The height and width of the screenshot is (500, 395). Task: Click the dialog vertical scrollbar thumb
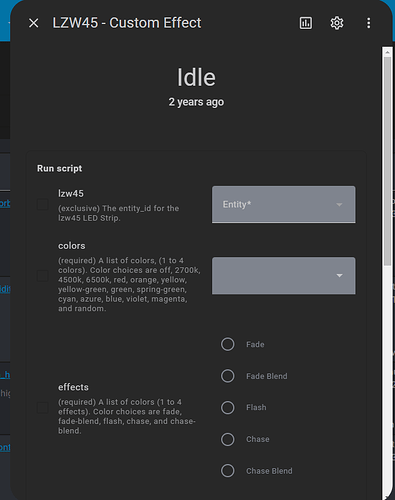(x=387, y=162)
